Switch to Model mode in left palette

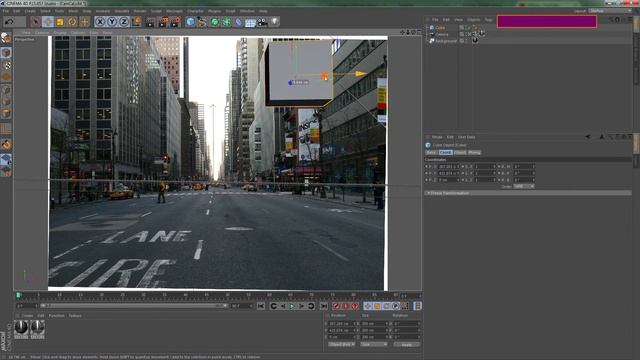coord(6,52)
